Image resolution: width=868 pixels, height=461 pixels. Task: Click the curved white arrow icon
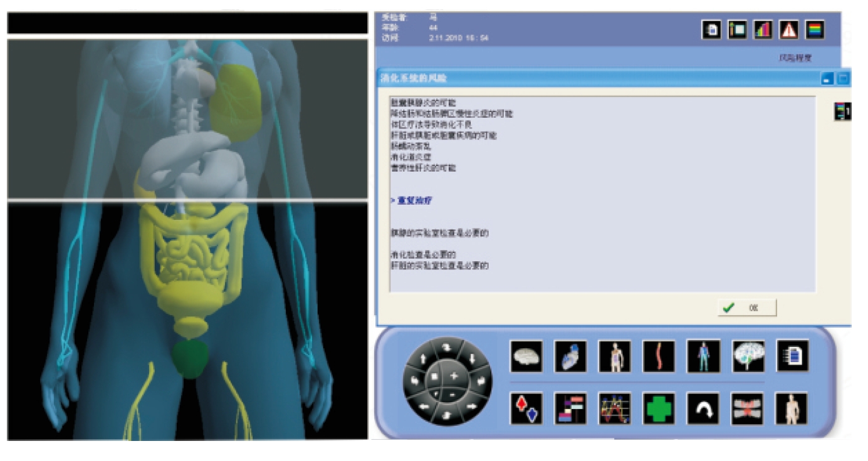coord(703,408)
